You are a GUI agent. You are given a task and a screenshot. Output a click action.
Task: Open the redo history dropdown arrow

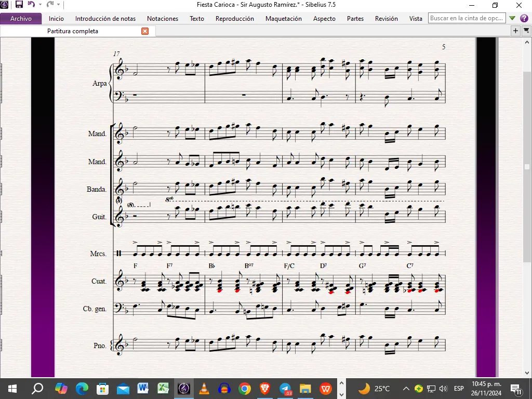pos(58,5)
